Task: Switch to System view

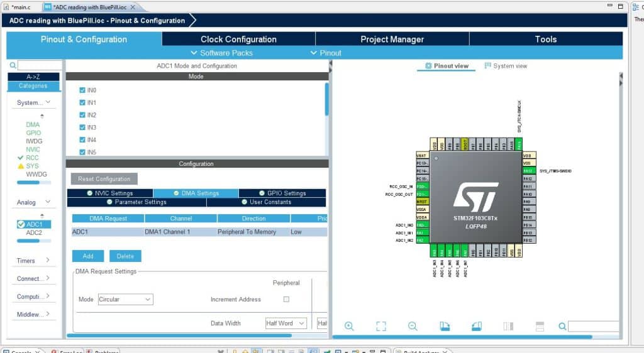Action: click(506, 66)
